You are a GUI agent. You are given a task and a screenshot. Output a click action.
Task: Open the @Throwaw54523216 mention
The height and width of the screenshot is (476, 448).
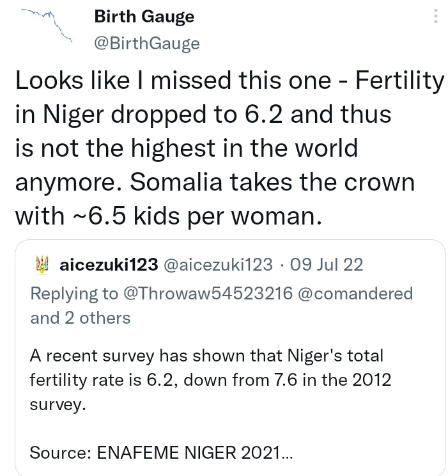pyautogui.click(x=208, y=293)
